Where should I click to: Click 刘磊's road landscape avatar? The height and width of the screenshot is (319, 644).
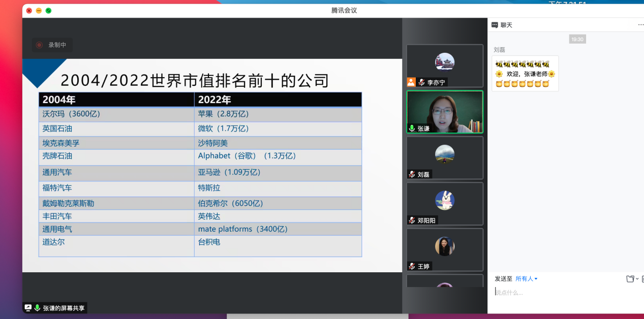coord(445,154)
